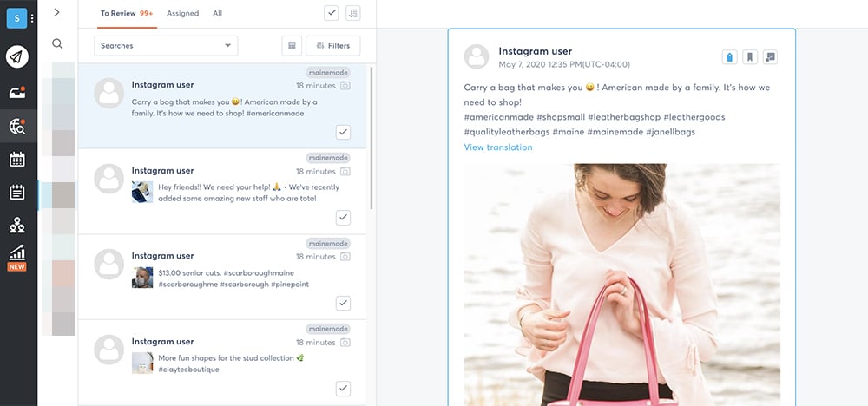Open the calendar grid icon in sidebar
Viewport: 868px width, 406px height.
(17, 160)
